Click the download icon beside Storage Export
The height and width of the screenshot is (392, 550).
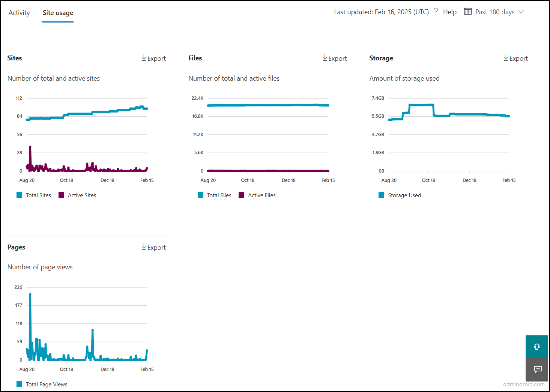coord(506,58)
